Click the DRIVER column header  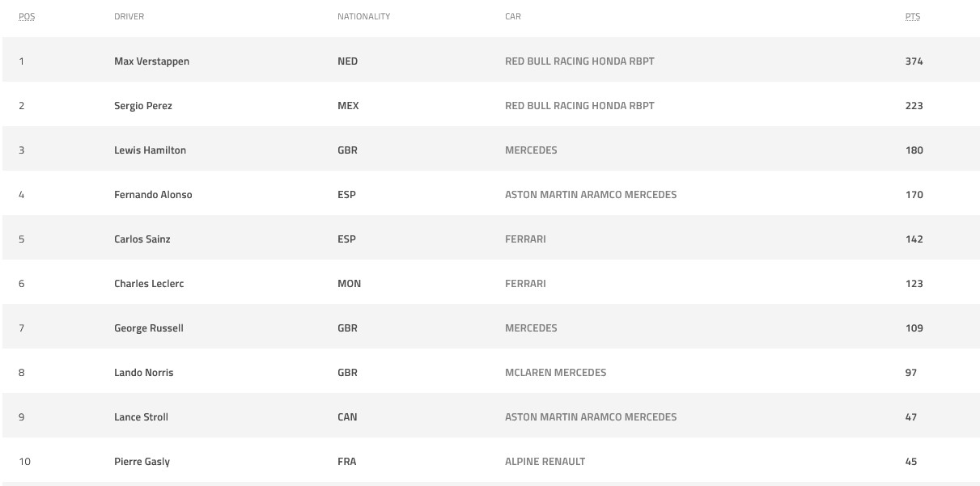(129, 16)
